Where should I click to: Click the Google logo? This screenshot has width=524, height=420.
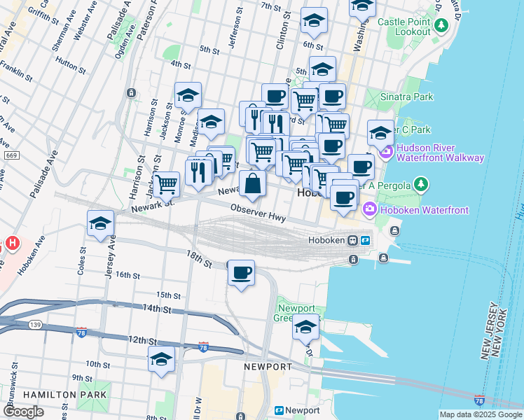tap(23, 412)
